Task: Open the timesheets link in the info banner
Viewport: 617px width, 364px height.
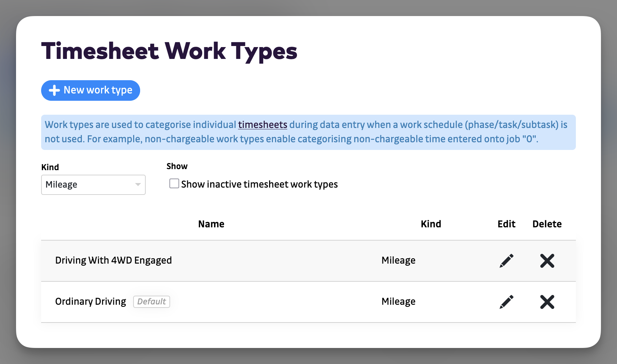Action: 262,124
